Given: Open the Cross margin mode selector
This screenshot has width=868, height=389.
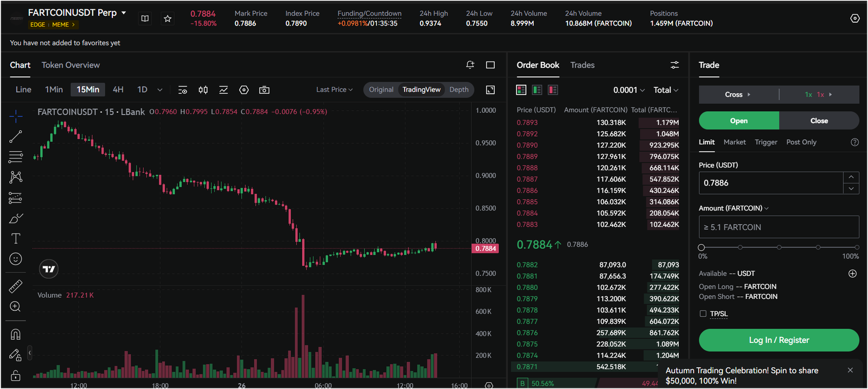Looking at the screenshot, I should [x=738, y=94].
